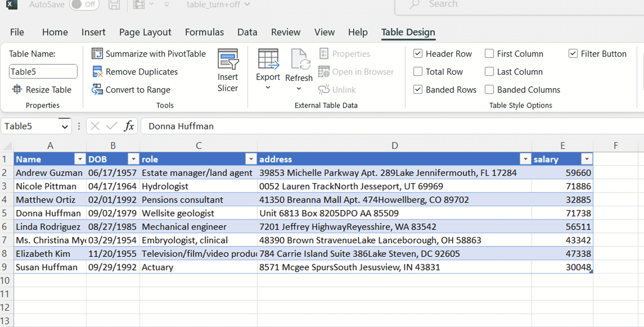Expand the Refresh options arrow
This screenshot has width=644, height=327.
point(299,89)
